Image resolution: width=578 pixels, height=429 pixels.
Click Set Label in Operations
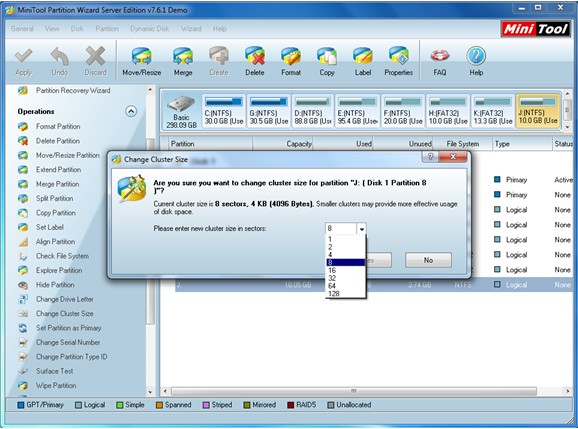[x=50, y=227]
